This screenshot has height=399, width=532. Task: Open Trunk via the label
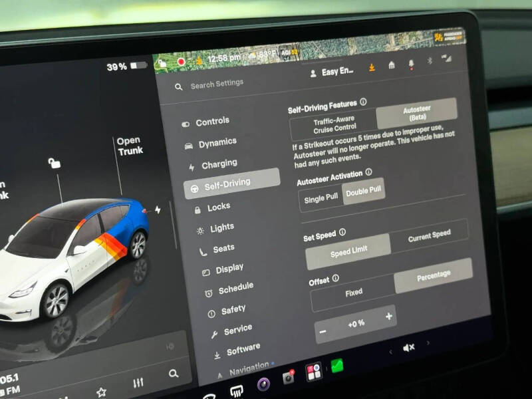[x=130, y=146]
